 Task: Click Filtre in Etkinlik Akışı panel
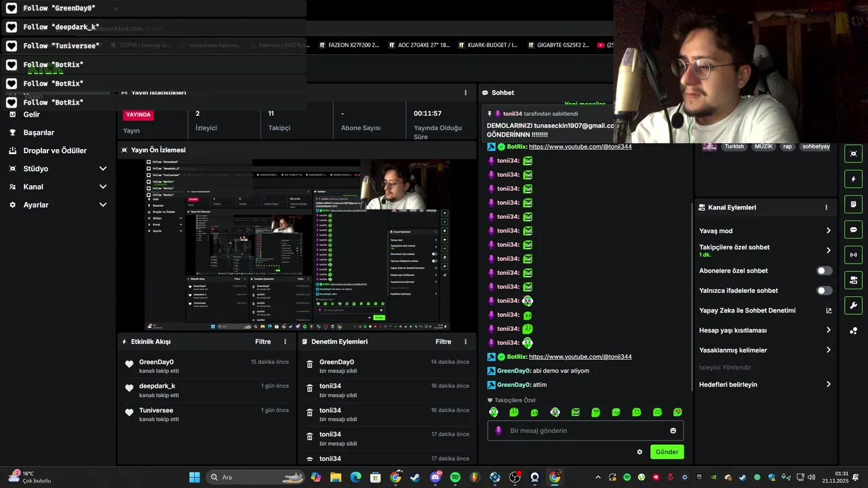pos(263,342)
